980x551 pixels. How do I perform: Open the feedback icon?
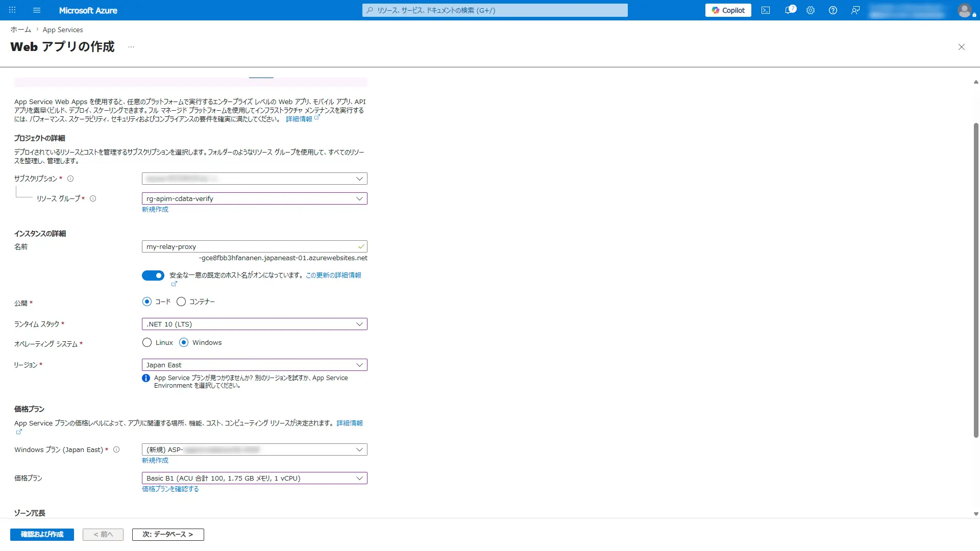(855, 10)
